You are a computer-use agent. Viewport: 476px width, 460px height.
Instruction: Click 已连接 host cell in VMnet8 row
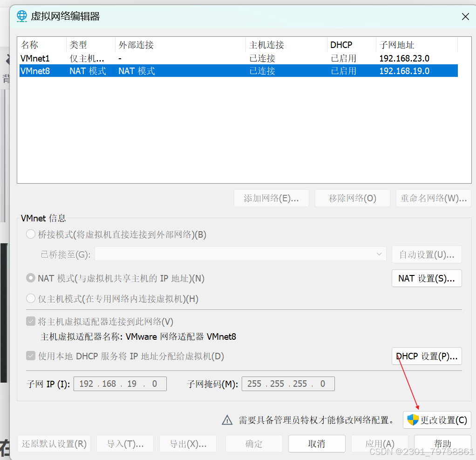(262, 71)
